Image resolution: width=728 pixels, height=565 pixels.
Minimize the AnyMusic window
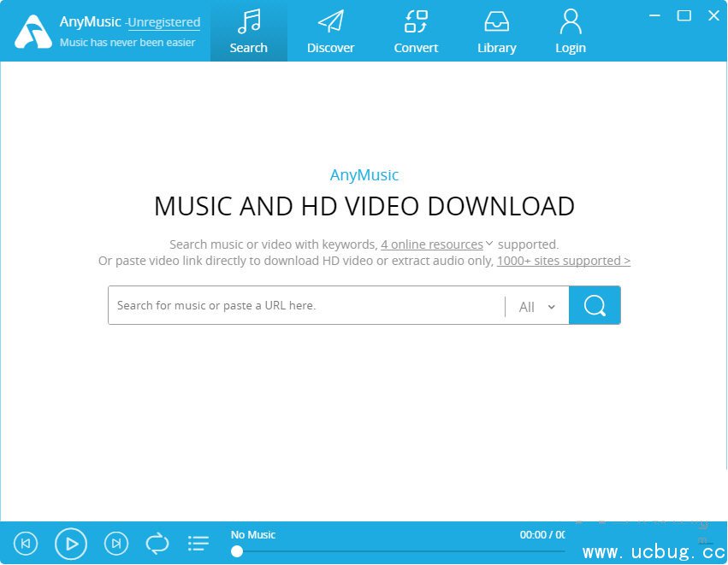[x=654, y=16]
